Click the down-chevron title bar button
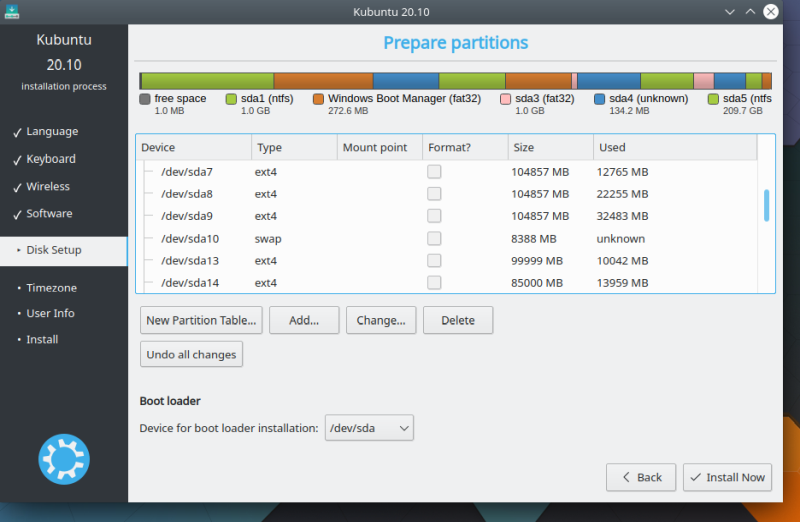 click(730, 12)
